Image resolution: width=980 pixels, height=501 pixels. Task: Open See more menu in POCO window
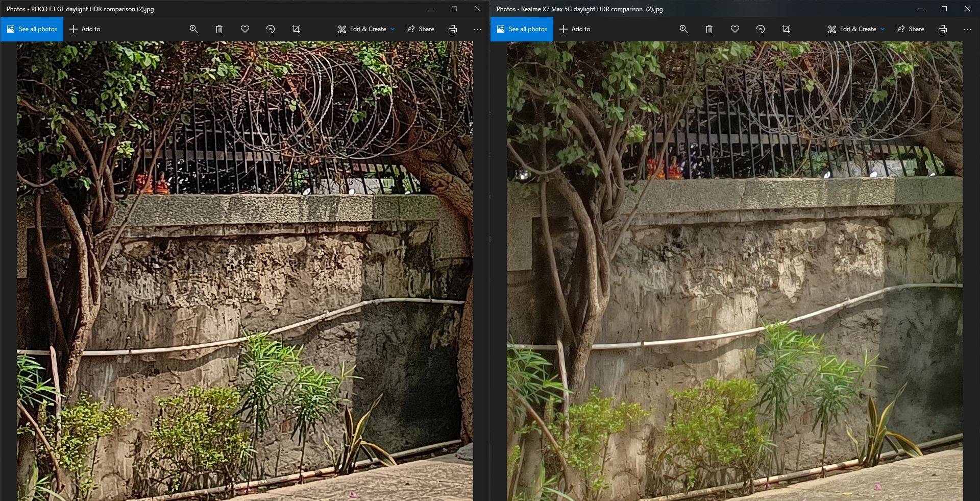click(477, 29)
